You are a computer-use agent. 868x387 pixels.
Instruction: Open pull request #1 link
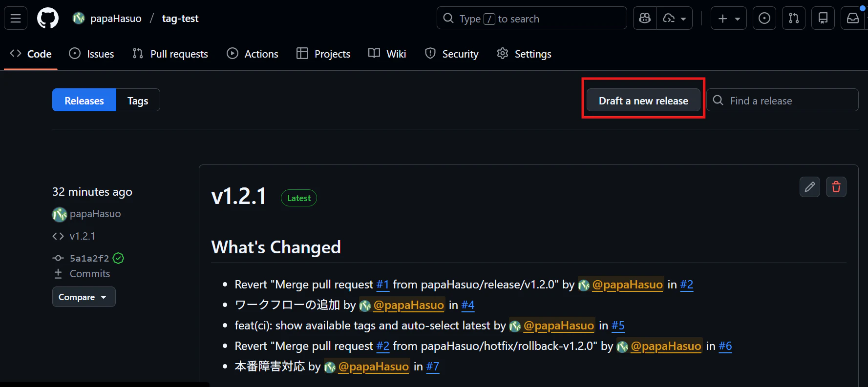[x=382, y=285]
